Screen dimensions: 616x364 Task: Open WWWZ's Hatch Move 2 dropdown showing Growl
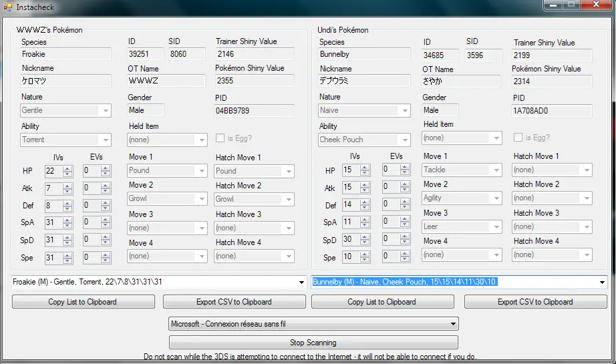(x=254, y=199)
